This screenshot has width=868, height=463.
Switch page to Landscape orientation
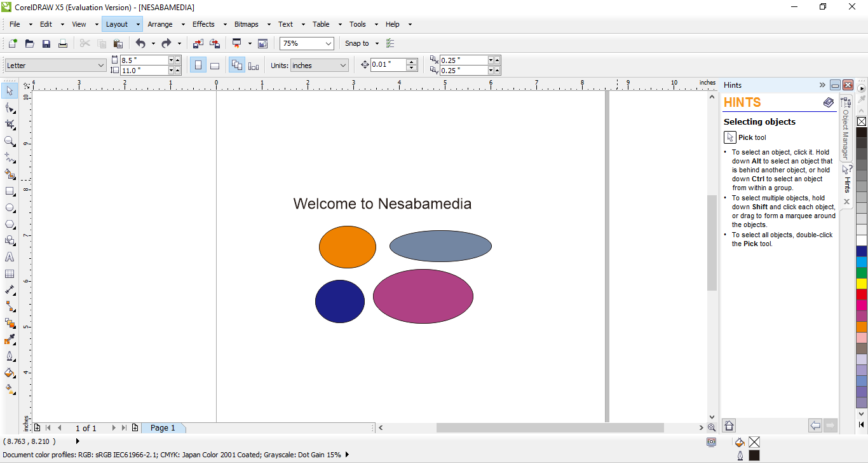pos(215,66)
